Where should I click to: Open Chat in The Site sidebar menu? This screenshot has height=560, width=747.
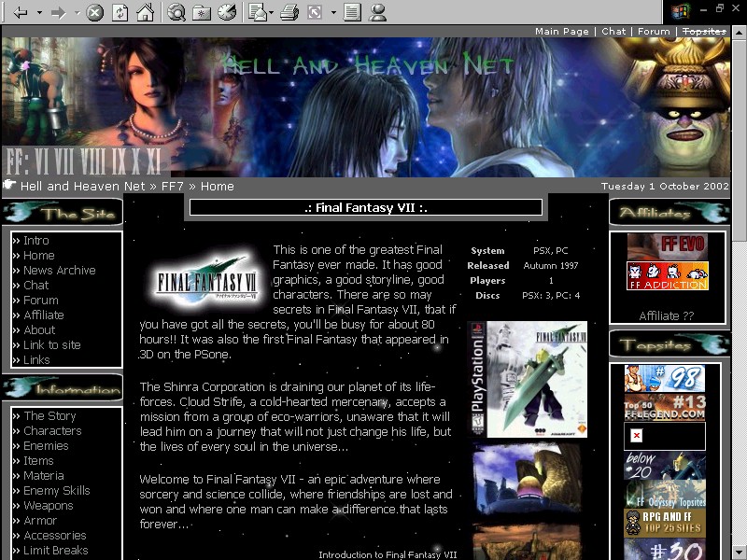click(36, 286)
